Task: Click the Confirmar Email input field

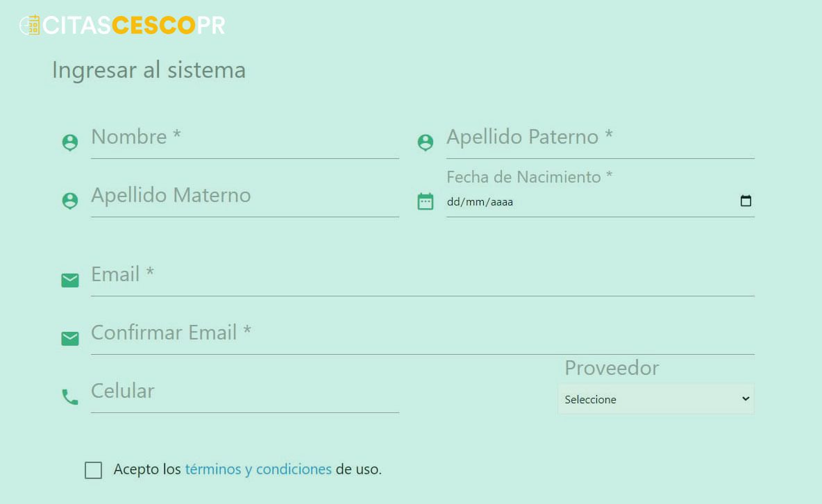Action: pos(417,335)
